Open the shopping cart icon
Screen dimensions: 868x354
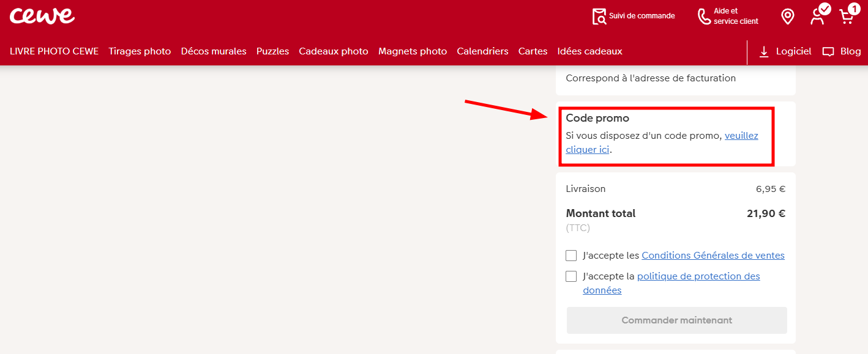coord(847,17)
